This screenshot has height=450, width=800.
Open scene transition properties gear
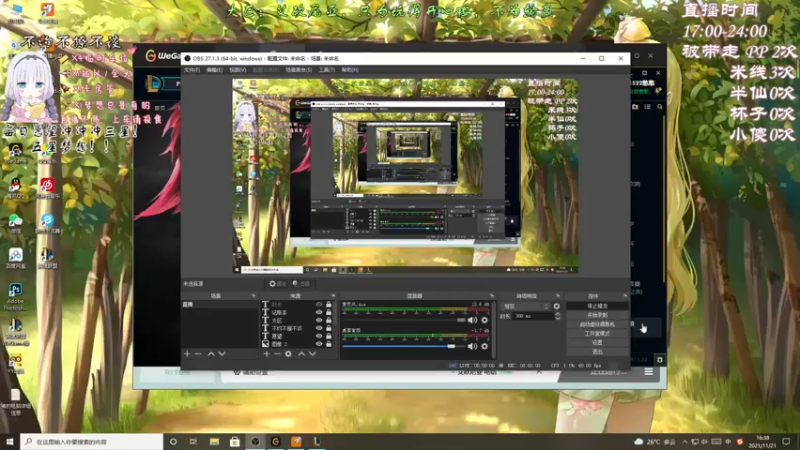557,306
